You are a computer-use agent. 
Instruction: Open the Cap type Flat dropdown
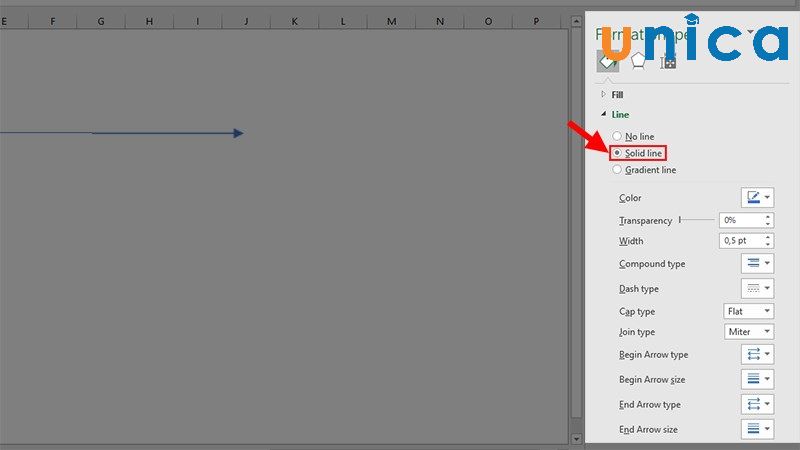[748, 311]
